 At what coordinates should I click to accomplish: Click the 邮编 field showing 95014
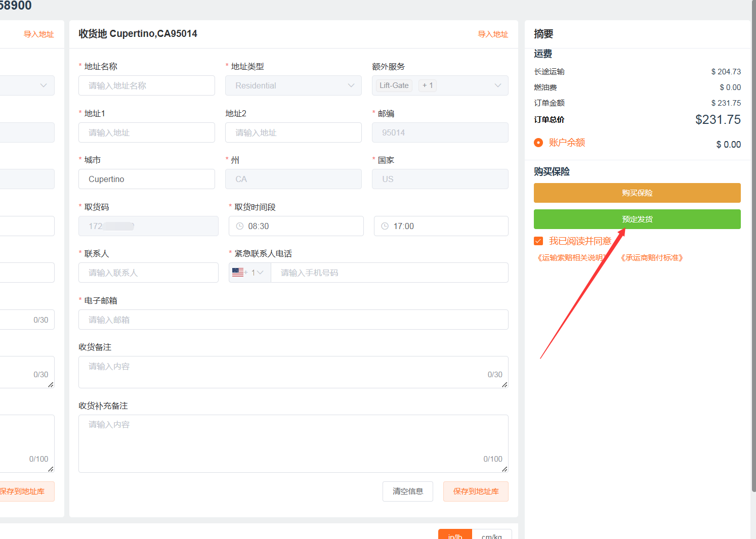440,132
